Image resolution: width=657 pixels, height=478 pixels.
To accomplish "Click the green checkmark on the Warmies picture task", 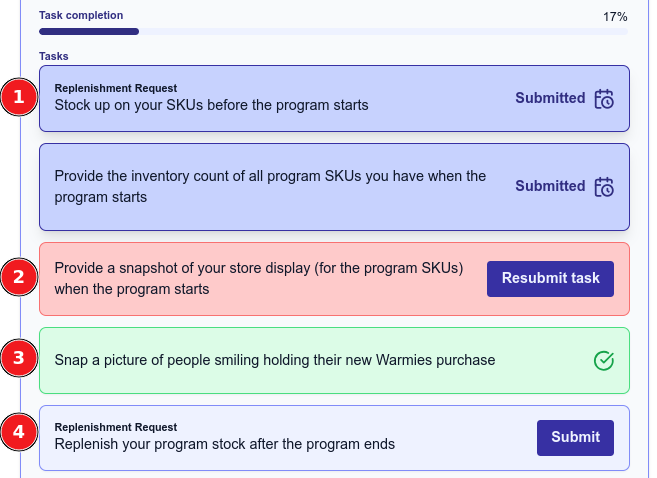I will 604,361.
